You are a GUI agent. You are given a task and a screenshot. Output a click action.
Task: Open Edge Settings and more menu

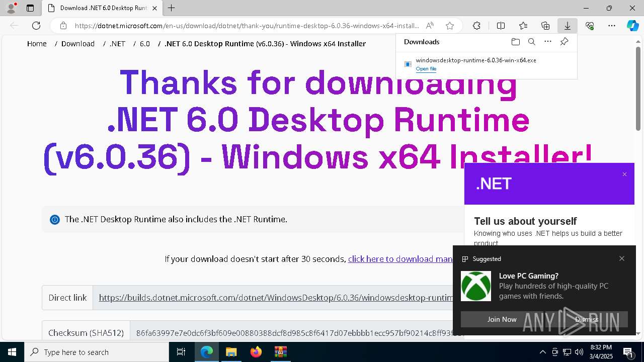tap(612, 26)
